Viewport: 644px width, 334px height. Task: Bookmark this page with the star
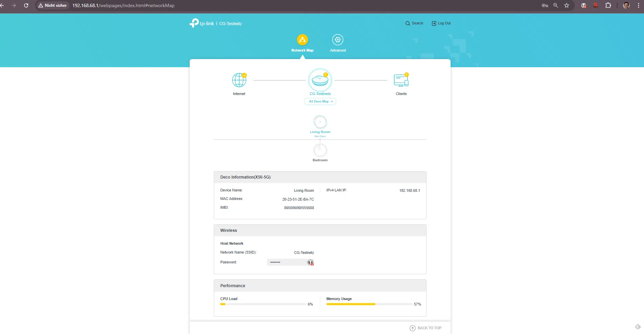pos(567,5)
